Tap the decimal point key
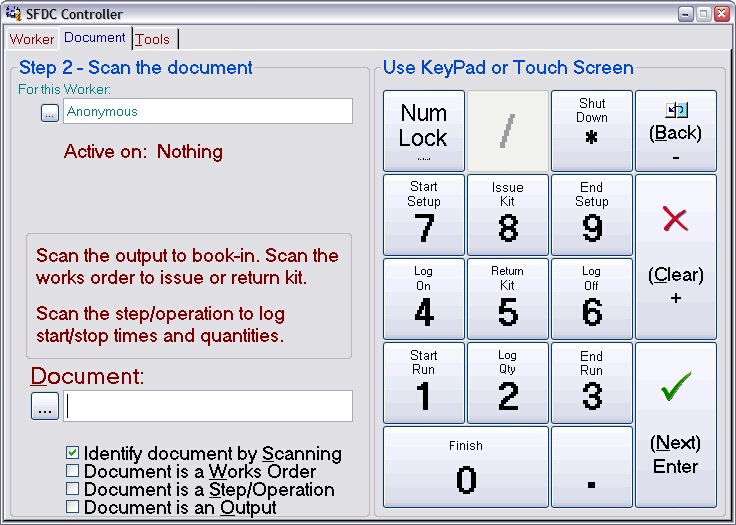736x525 pixels. 591,467
